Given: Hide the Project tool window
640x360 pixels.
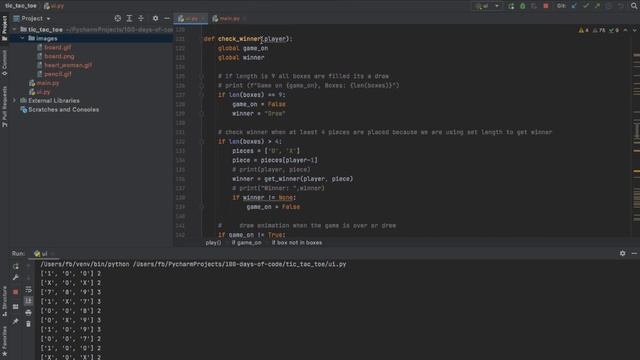Looking at the screenshot, I should 167,18.
